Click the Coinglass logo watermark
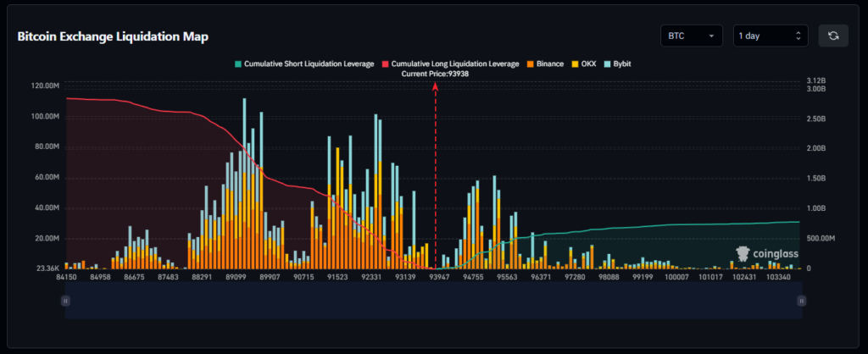This screenshot has height=354, width=868. pyautogui.click(x=766, y=254)
